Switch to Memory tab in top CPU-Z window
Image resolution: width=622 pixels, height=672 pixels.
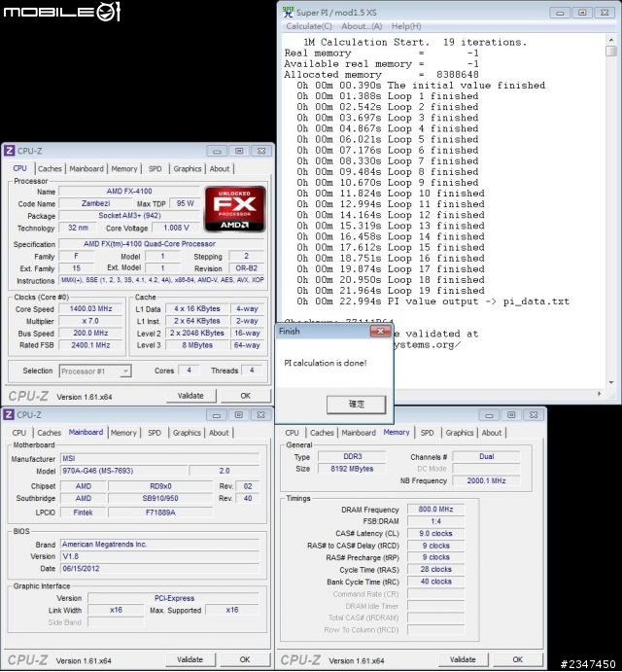tap(124, 168)
